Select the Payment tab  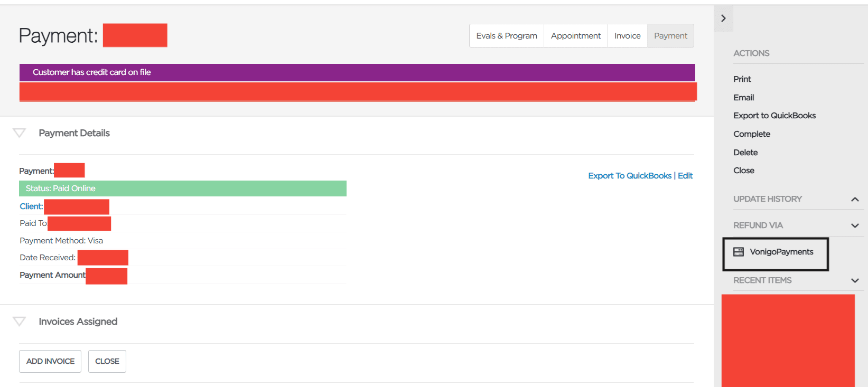pos(671,36)
